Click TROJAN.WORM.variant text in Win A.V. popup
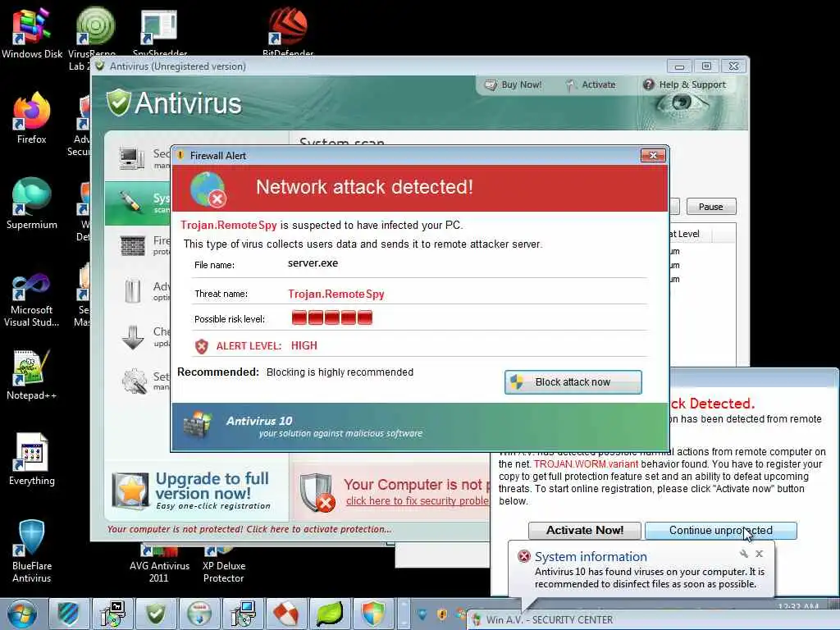840x630 pixels. [586, 464]
